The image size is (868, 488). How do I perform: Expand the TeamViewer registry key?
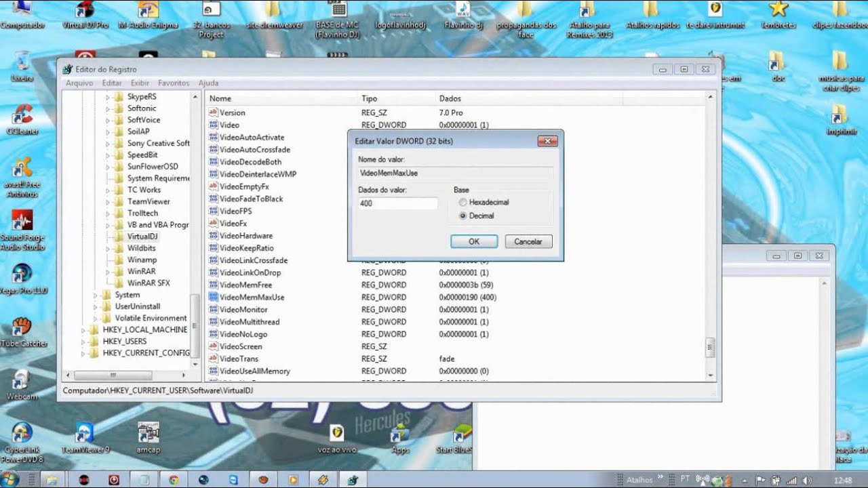[107, 201]
